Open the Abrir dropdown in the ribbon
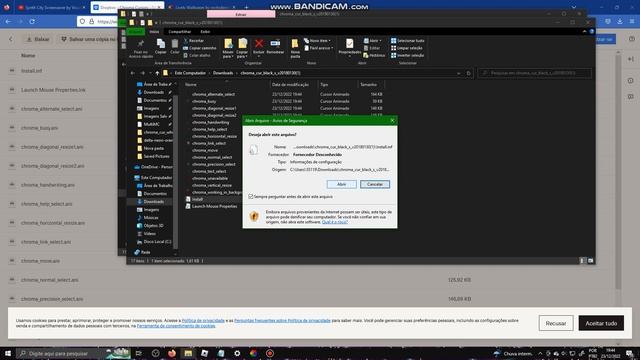Screen dimensions: 640x360 [x=372, y=41]
